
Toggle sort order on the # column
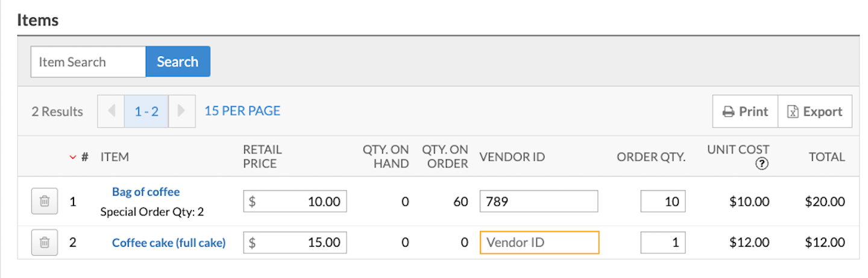(73, 157)
